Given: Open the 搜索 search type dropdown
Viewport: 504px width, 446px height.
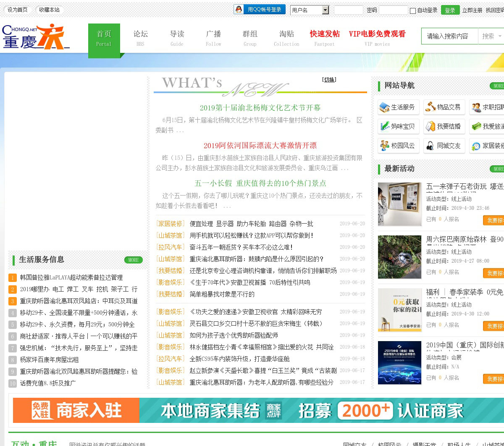Looking at the screenshot, I should tap(491, 37).
